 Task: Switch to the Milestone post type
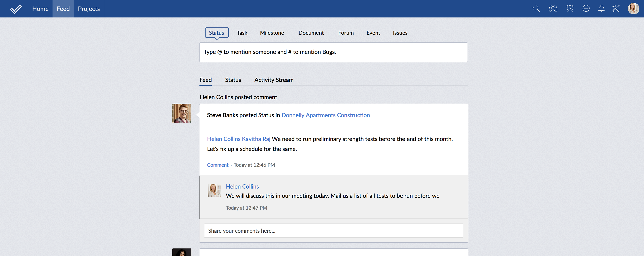272,33
